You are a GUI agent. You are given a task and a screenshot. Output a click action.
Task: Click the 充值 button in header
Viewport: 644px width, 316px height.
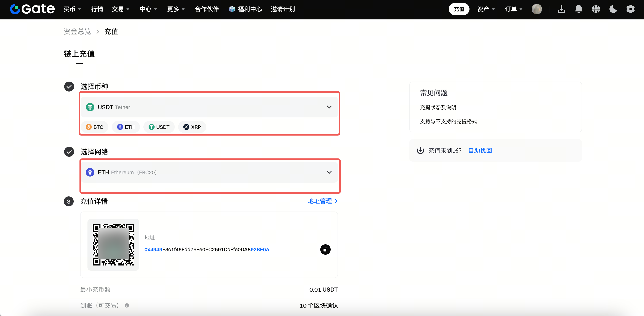(x=459, y=9)
